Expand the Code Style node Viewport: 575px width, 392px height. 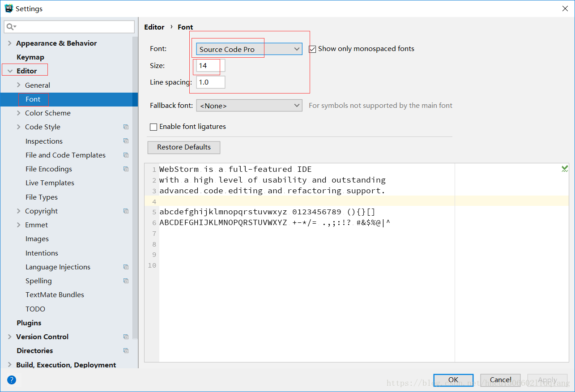click(x=18, y=127)
